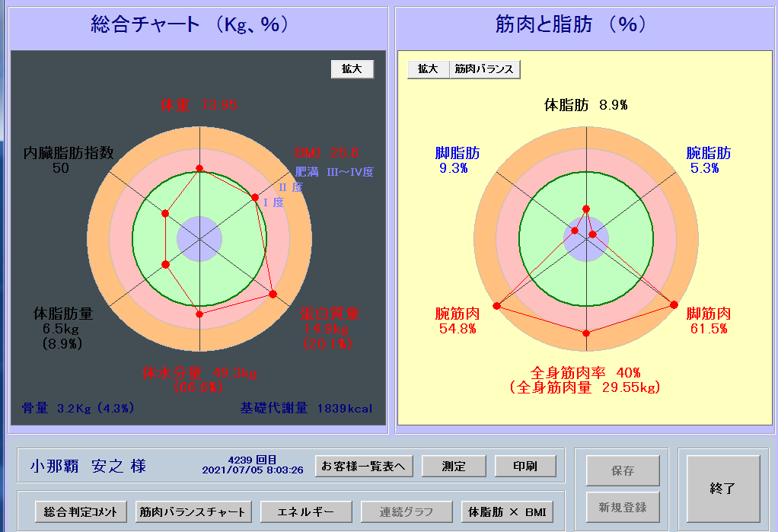The width and height of the screenshot is (778, 532).
Task: Click the 脚筋肉 data point on the radar chart
Action: pyautogui.click(x=673, y=305)
